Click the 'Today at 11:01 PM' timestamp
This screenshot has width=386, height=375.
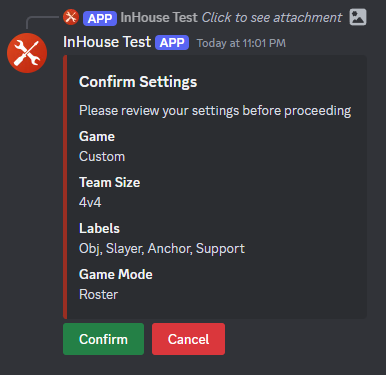(241, 43)
